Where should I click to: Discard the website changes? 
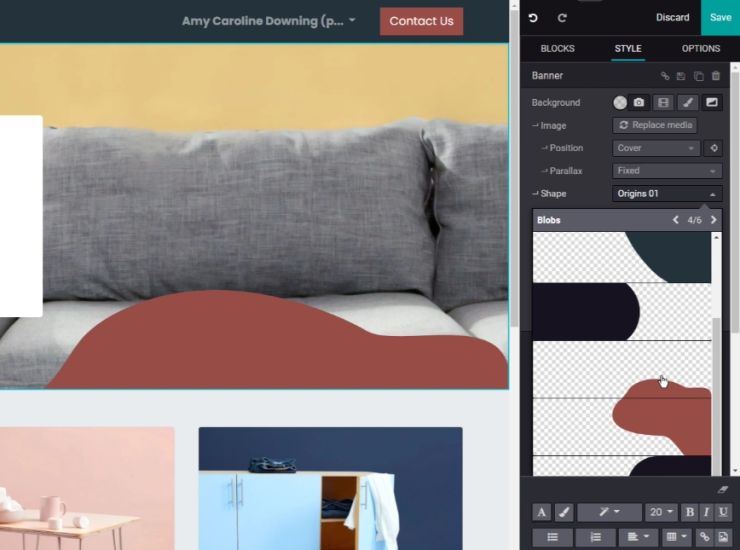[672, 17]
